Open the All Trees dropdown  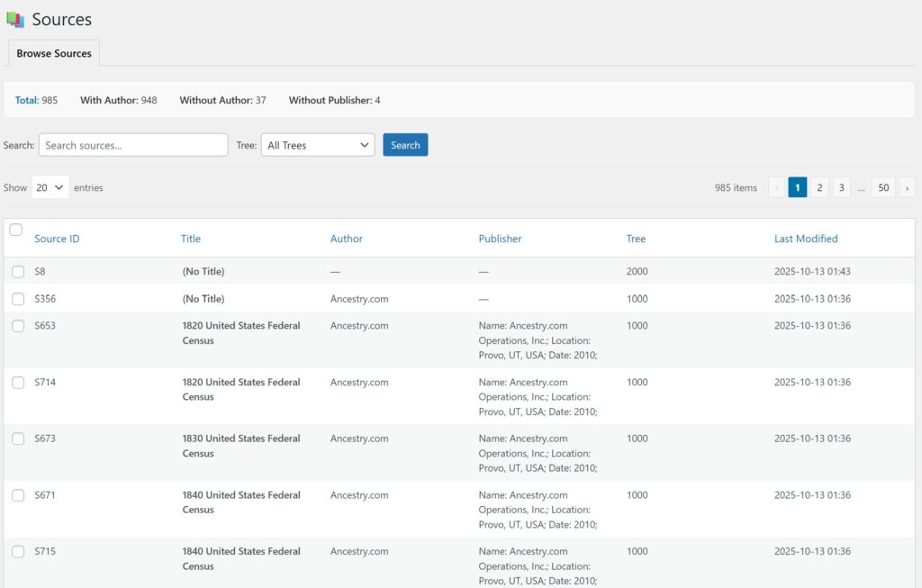pyautogui.click(x=318, y=145)
